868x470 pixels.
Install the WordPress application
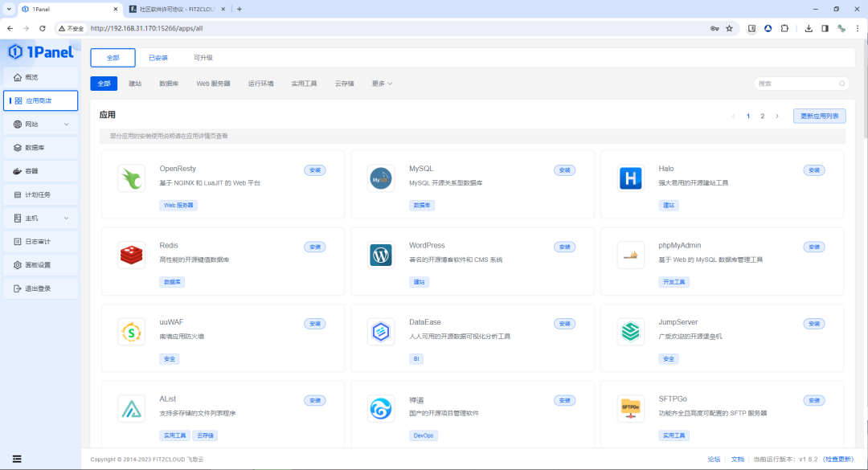(564, 247)
